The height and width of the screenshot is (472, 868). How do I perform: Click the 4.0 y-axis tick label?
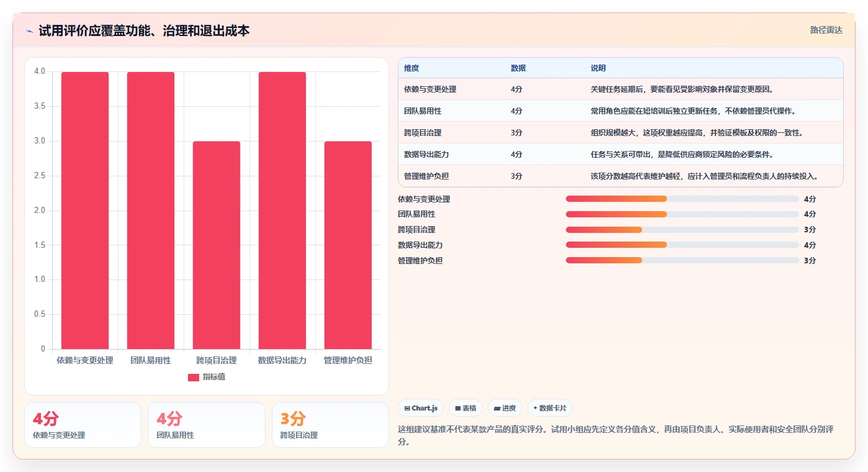click(40, 71)
